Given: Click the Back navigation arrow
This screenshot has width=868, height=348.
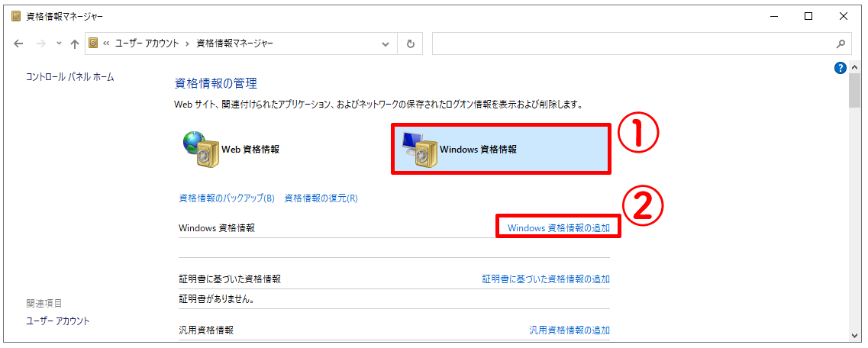Looking at the screenshot, I should (18, 43).
